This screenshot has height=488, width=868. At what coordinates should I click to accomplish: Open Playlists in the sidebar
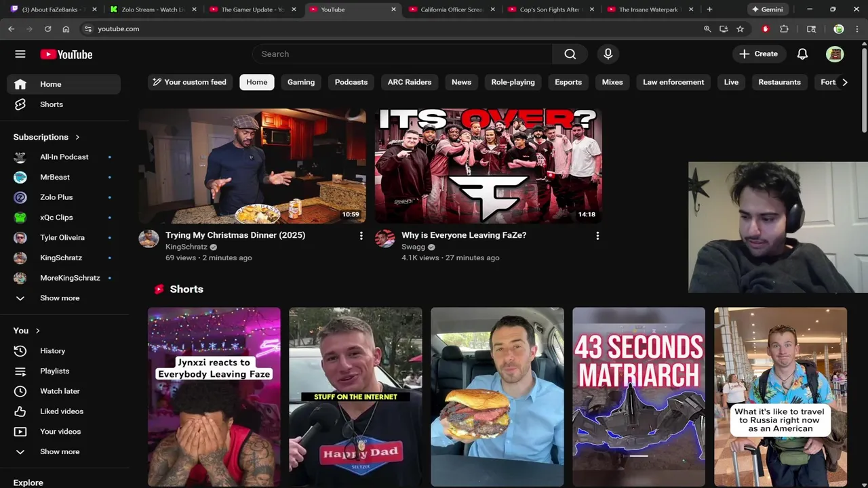point(64,371)
